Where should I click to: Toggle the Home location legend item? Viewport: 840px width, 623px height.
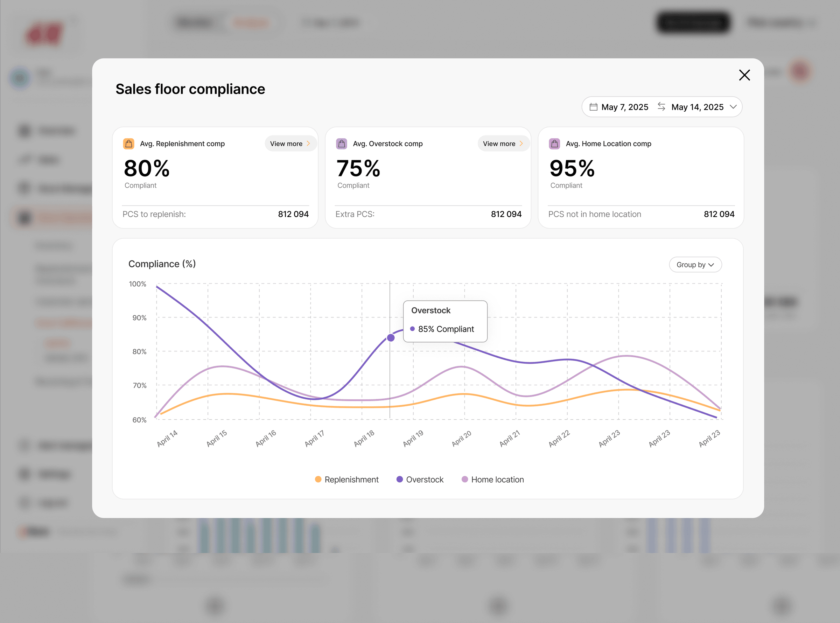pos(493,479)
